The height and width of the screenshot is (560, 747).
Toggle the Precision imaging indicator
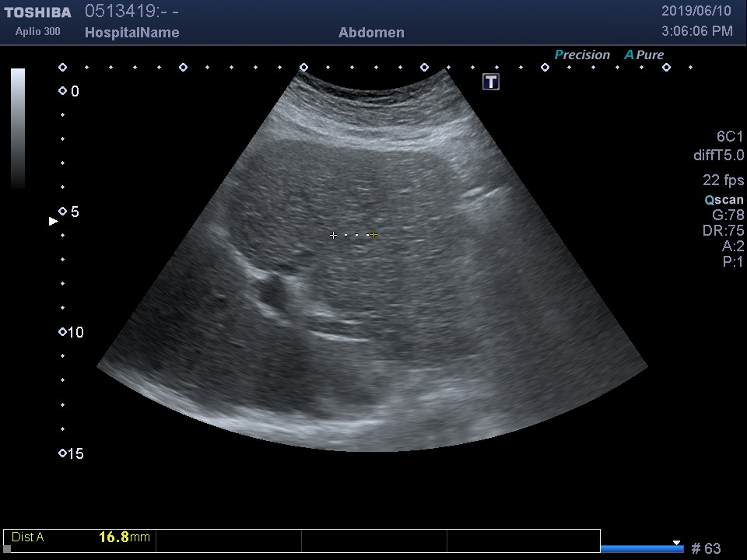tap(582, 55)
